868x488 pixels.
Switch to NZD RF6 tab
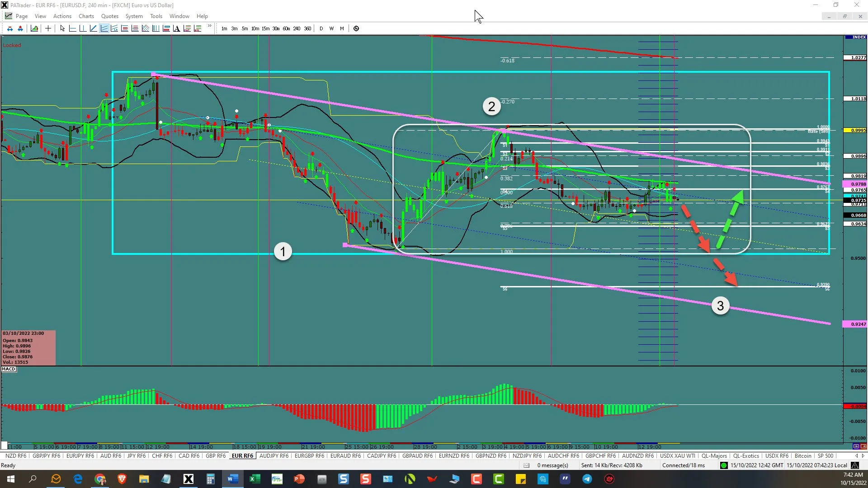[16, 455]
